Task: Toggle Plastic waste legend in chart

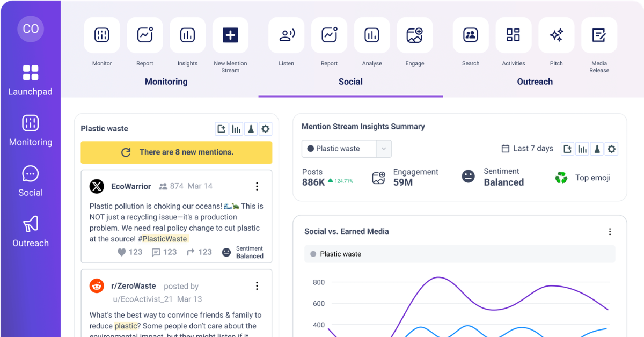Action: pos(336,254)
